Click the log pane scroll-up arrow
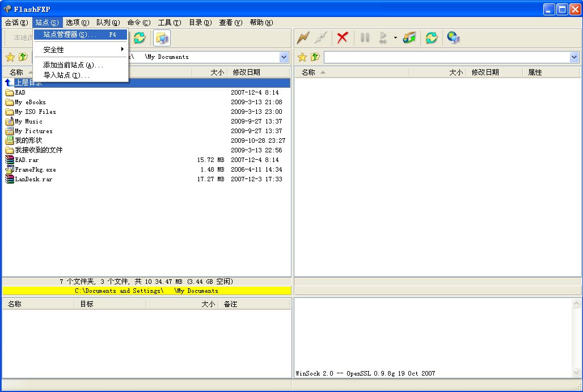 [576, 304]
